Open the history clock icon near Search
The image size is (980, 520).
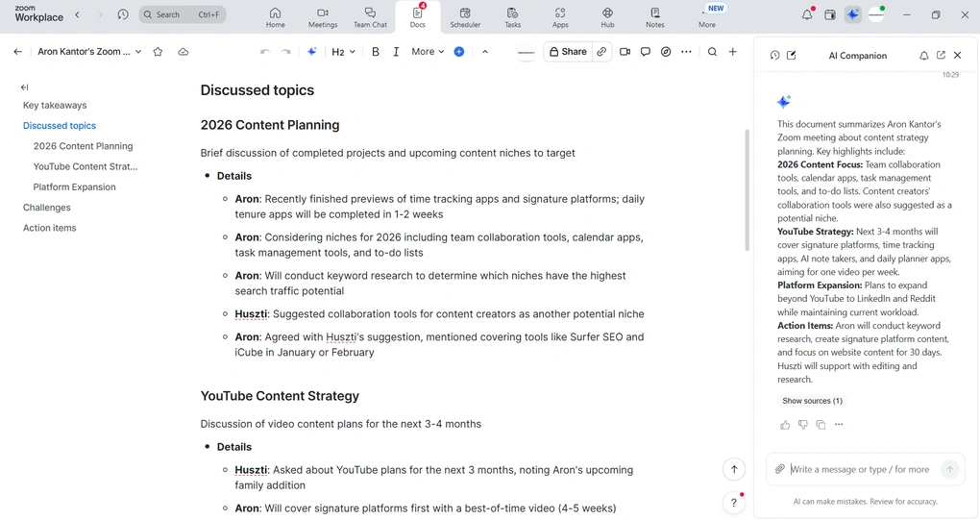click(x=123, y=14)
